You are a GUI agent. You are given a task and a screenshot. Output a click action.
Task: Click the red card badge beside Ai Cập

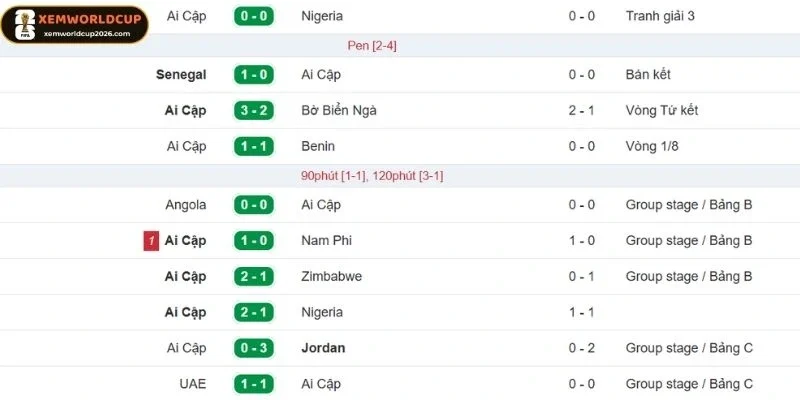click(x=151, y=241)
